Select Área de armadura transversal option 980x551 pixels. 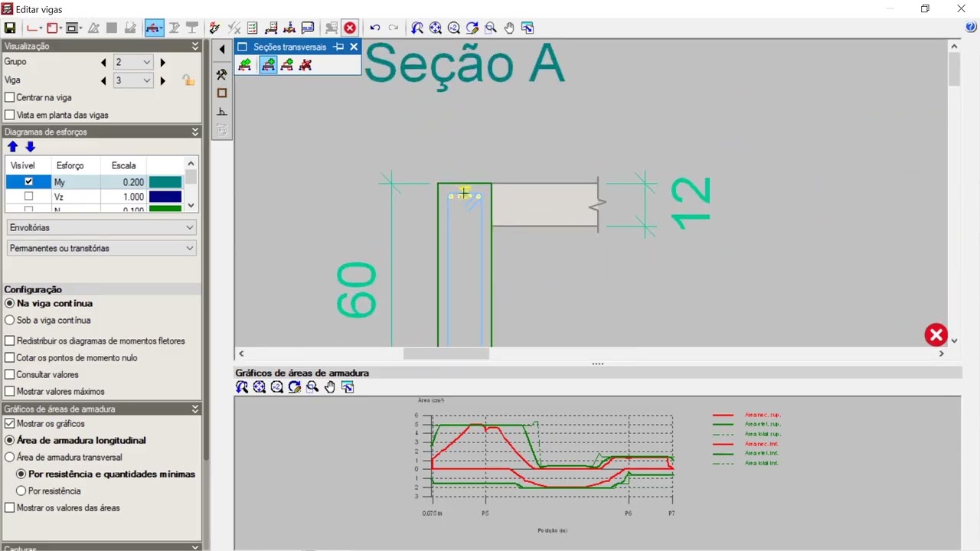(x=10, y=458)
